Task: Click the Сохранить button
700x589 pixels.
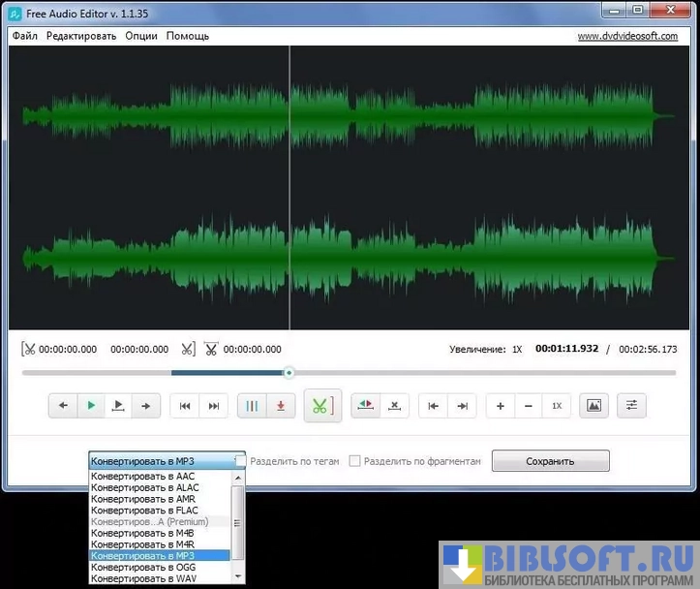Action: pos(550,461)
